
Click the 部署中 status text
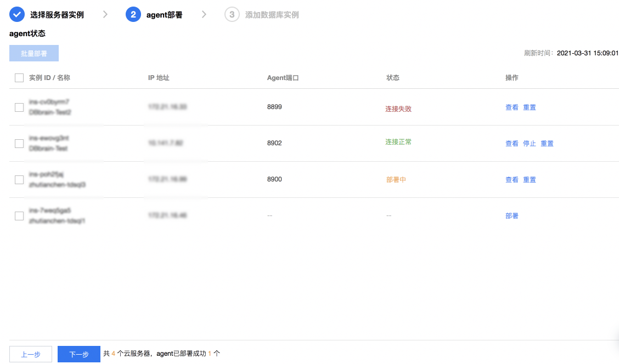396,180
